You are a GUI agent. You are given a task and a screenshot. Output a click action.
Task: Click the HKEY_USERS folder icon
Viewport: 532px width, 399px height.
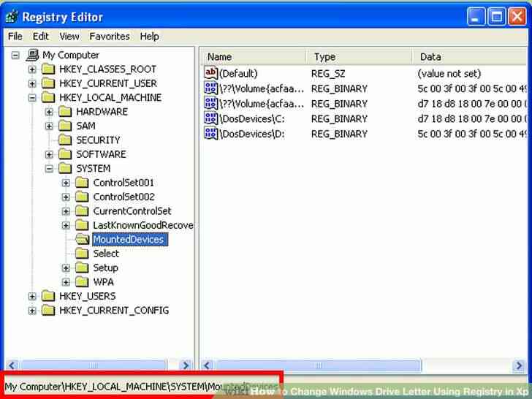click(48, 296)
